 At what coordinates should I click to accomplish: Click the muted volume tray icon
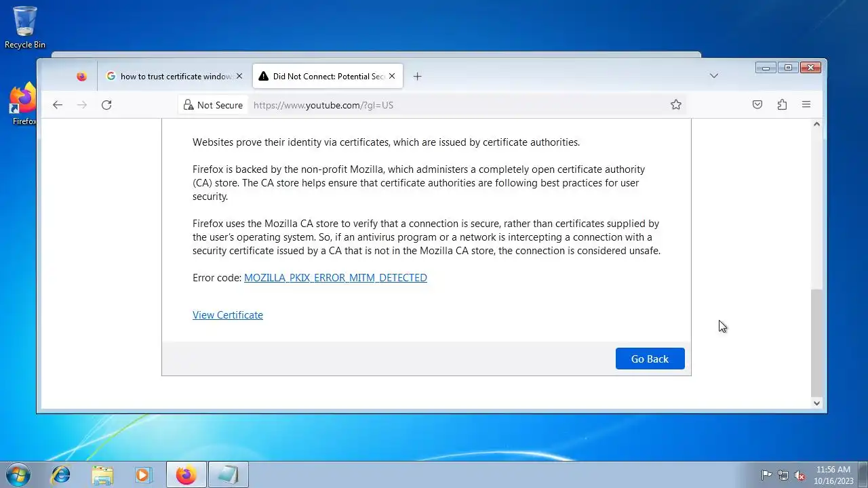coord(800,475)
